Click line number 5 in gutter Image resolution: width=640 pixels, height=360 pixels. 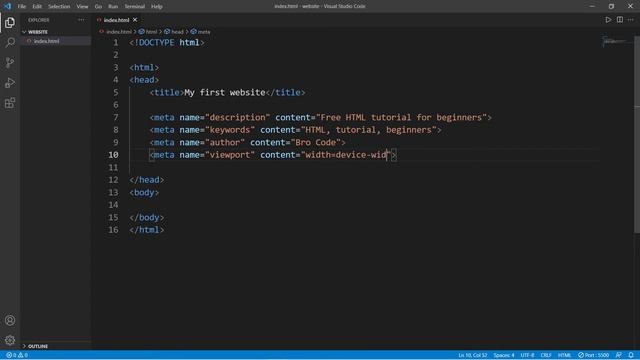click(116, 93)
